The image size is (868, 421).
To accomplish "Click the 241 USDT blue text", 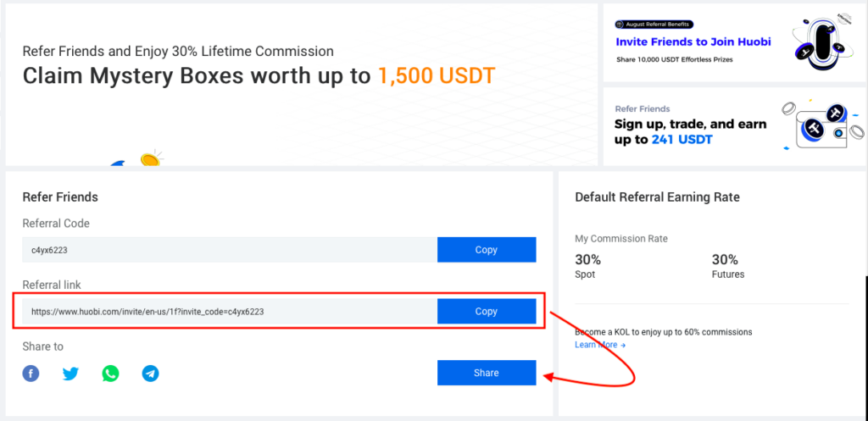I will 682,140.
